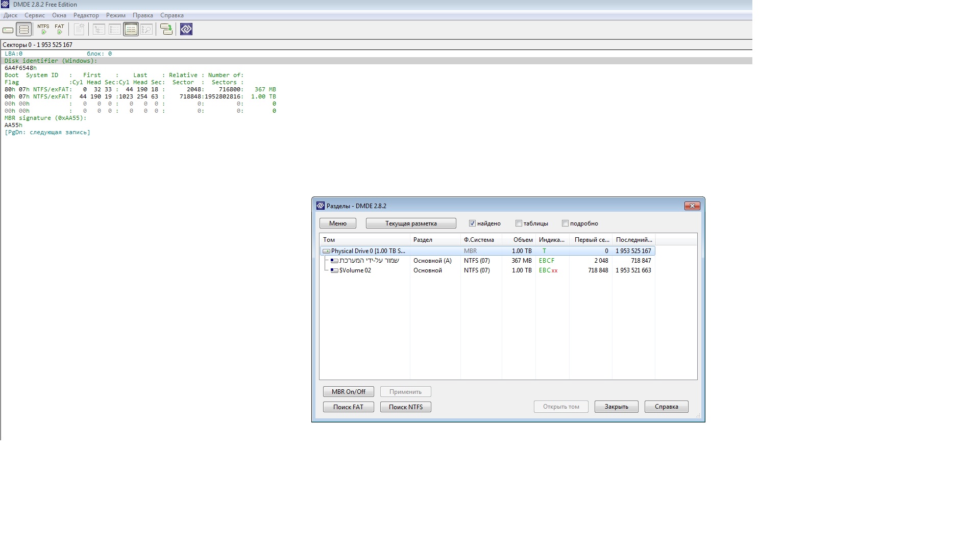Click the MBR On/Off button
Screen dimensions: 980x551
point(348,392)
